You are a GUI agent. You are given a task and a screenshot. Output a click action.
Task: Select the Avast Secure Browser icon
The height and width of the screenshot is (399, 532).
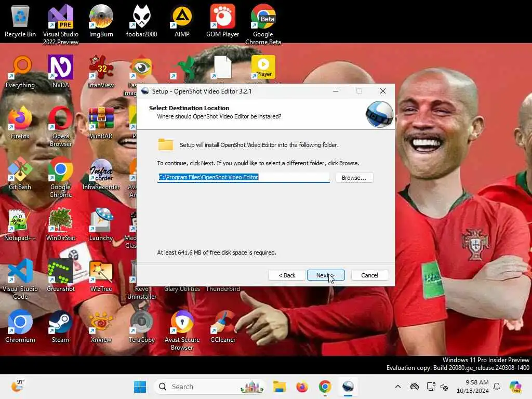pos(182,330)
